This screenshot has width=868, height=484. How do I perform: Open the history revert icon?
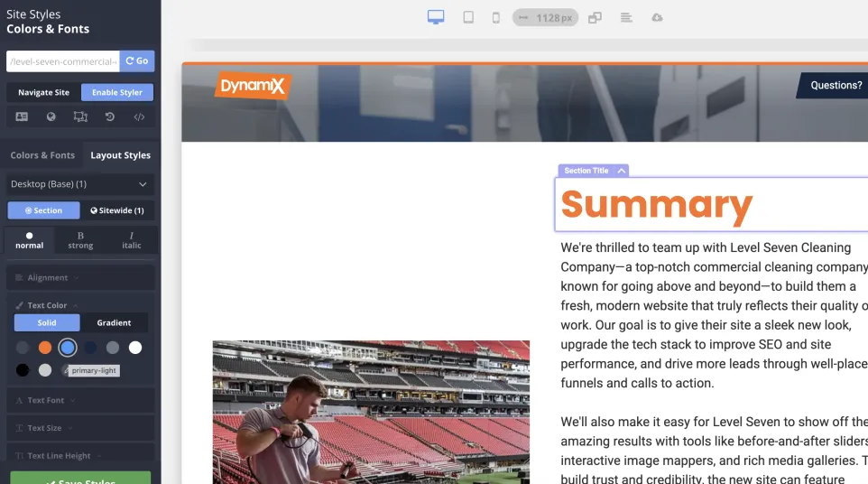[x=109, y=116]
